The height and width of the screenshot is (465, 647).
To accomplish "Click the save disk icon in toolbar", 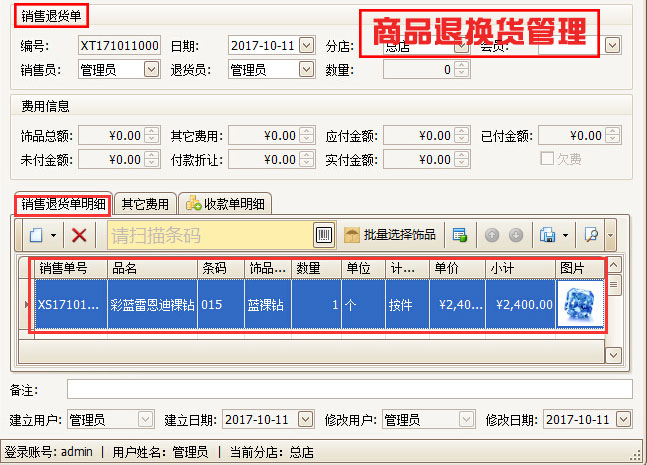I will coord(548,235).
